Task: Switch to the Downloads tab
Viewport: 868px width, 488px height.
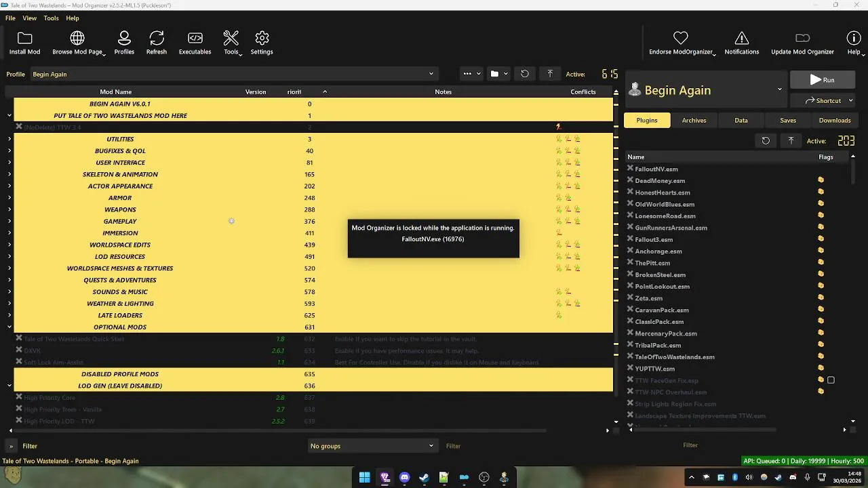Action: [835, 120]
